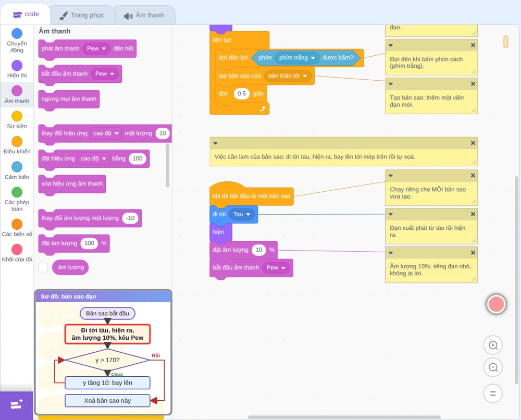Open the 'bản thân tôi' clone dropdown

click(x=288, y=76)
